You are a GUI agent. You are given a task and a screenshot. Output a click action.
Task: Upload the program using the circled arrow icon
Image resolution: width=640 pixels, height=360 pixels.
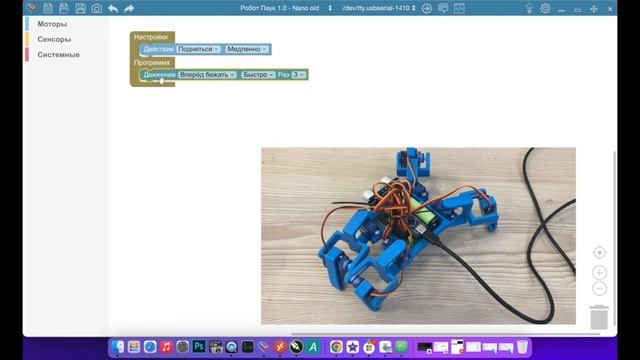coord(427,8)
